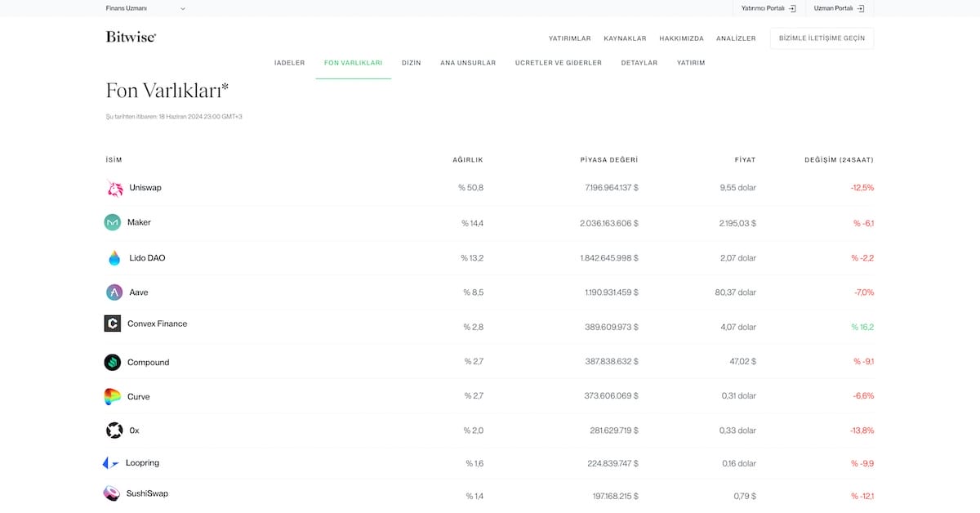Click the Uniswap unicorn logo icon
The height and width of the screenshot is (513, 980).
tap(114, 188)
